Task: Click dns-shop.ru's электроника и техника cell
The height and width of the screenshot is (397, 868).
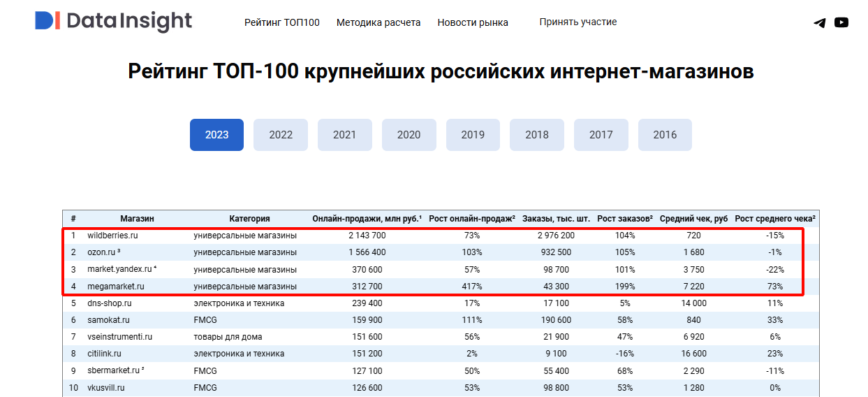Action: coord(239,303)
